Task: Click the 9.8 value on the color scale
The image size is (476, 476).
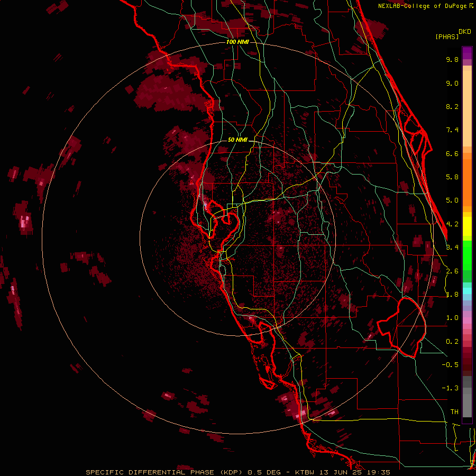Action: [x=452, y=59]
